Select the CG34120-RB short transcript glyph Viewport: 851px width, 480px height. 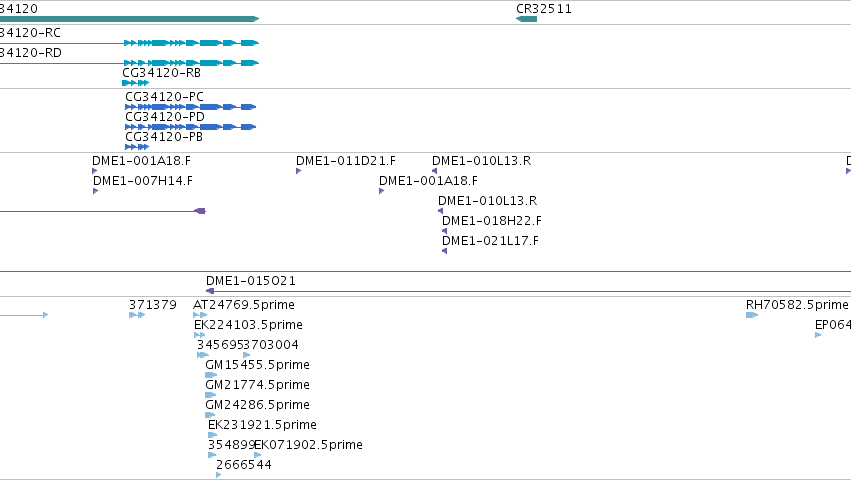point(136,83)
